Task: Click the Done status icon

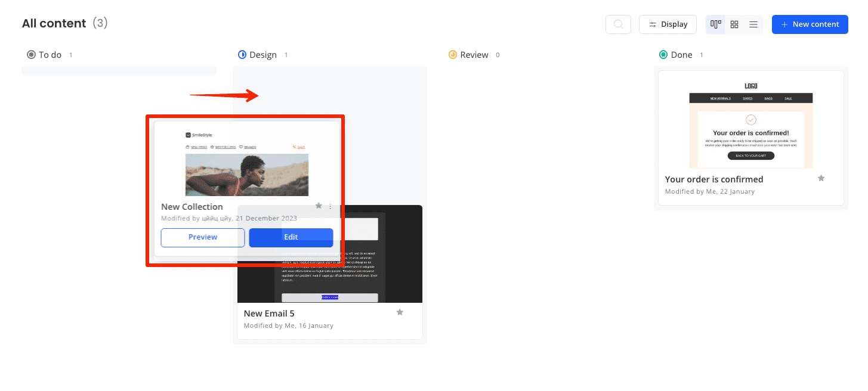Action: [663, 55]
